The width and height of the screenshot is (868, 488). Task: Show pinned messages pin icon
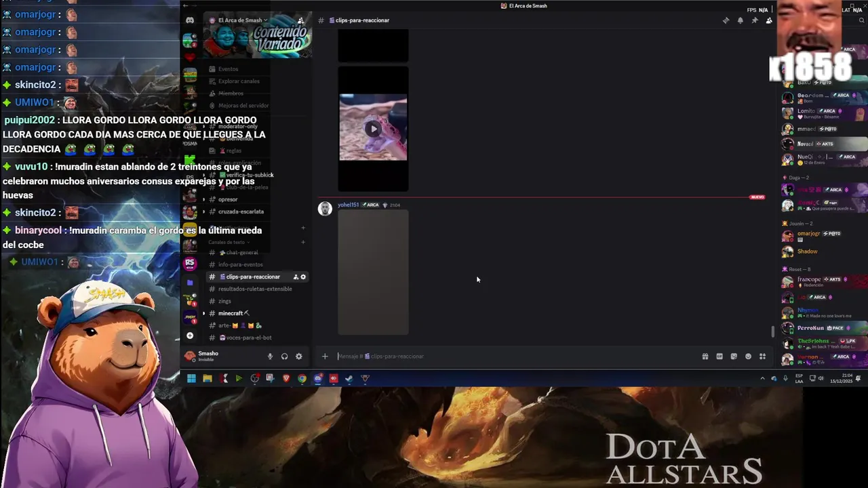coord(755,20)
